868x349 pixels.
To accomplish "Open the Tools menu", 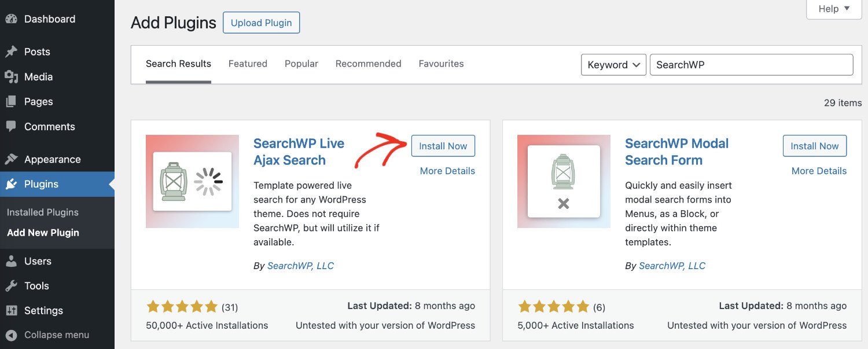I will [x=35, y=285].
